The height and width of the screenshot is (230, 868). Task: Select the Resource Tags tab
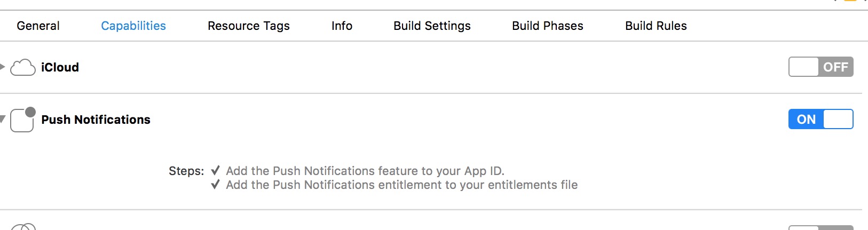click(x=248, y=26)
